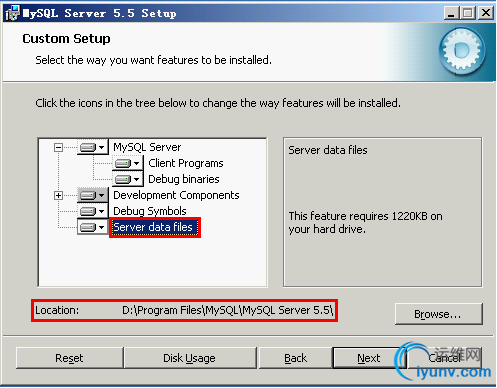The image size is (497, 388).
Task: Click the 'Custom Setup' heading
Action: tap(66, 39)
